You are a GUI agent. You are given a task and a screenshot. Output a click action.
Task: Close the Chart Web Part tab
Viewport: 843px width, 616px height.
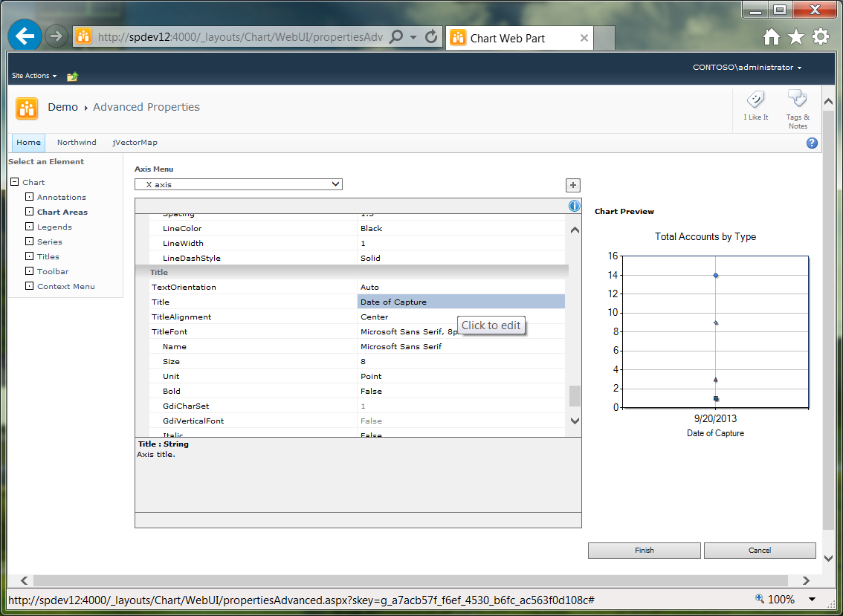point(584,38)
